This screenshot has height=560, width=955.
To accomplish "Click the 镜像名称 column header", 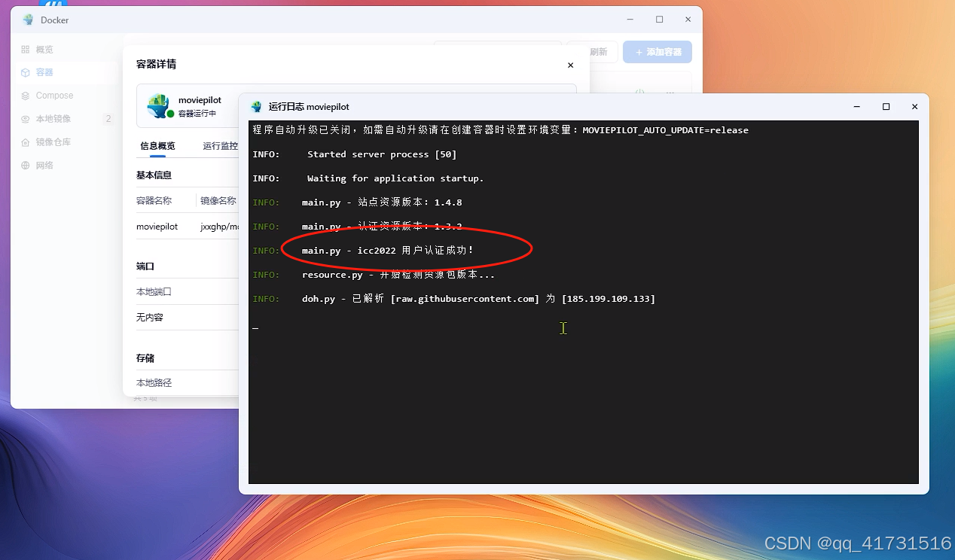I will pos(218,201).
